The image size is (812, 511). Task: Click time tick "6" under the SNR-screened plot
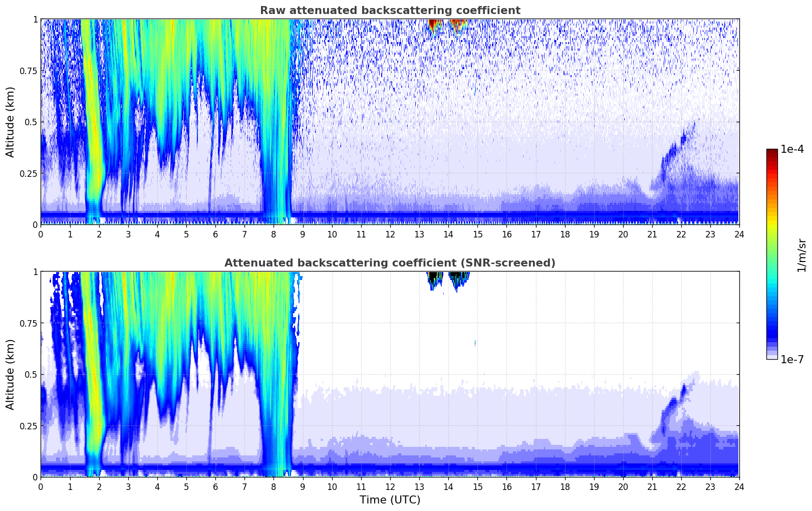click(215, 486)
